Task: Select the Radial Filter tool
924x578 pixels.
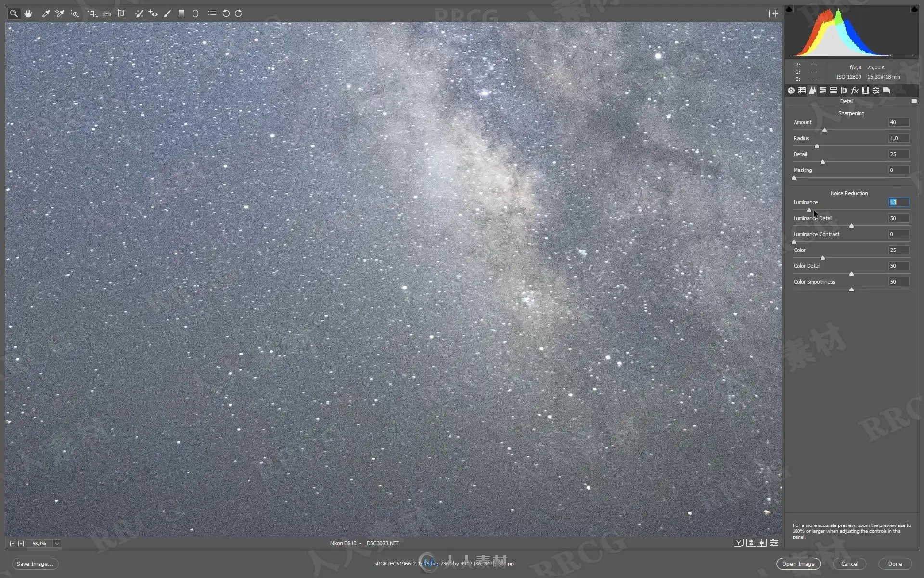Action: click(x=195, y=13)
